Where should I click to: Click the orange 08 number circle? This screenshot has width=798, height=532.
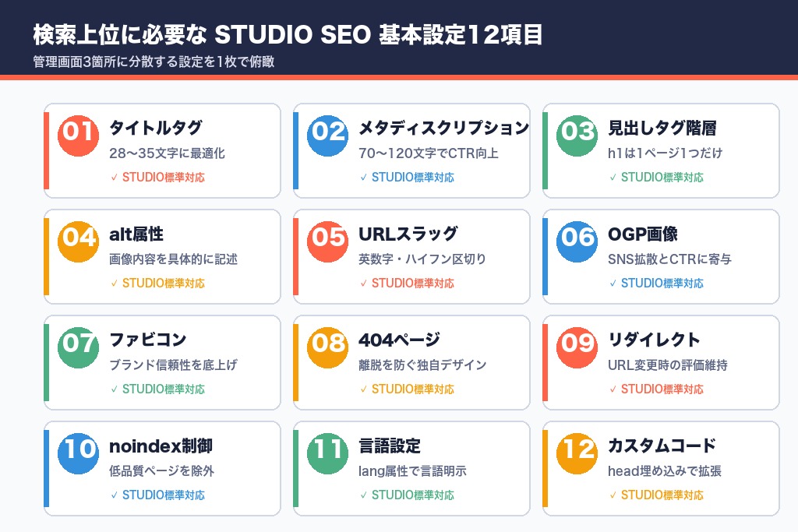328,347
